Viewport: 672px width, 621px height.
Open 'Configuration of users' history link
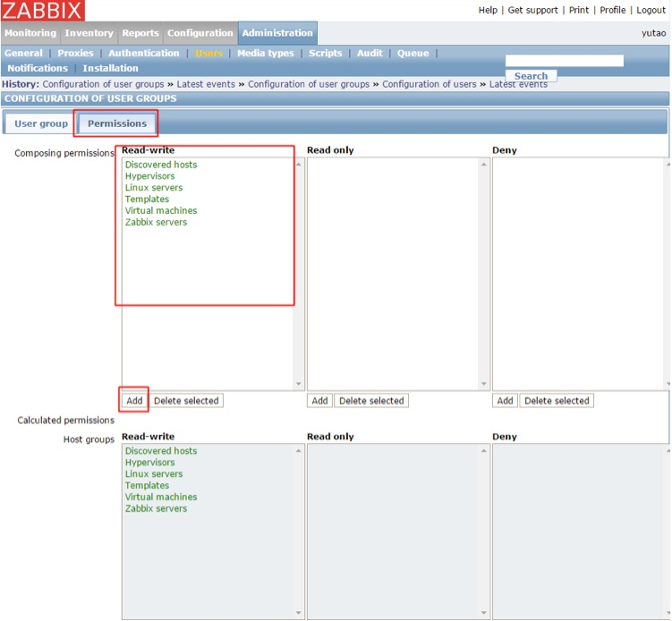[429, 84]
